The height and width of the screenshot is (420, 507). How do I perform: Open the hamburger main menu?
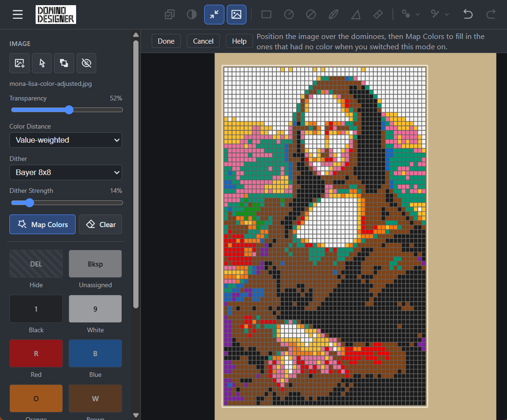tap(17, 15)
